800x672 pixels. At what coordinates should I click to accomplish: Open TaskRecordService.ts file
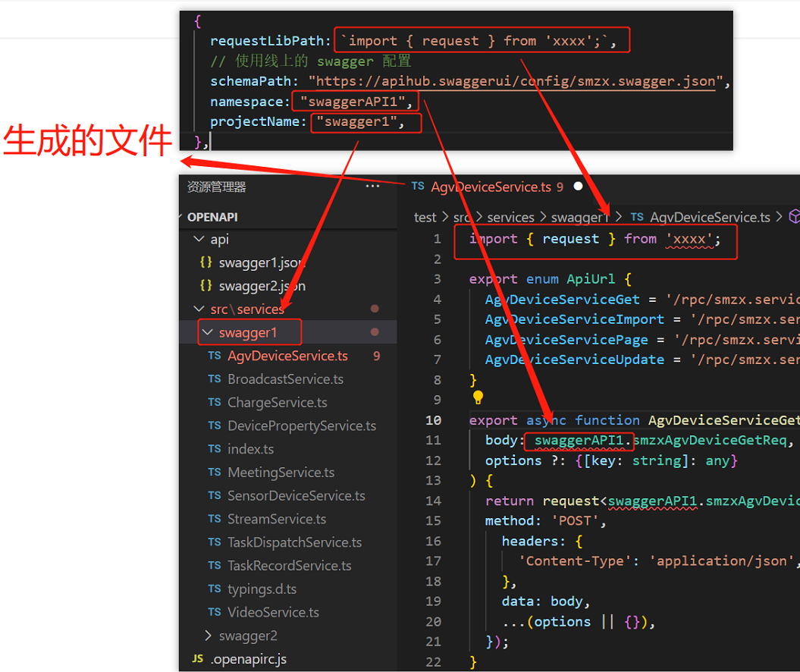tap(289, 565)
